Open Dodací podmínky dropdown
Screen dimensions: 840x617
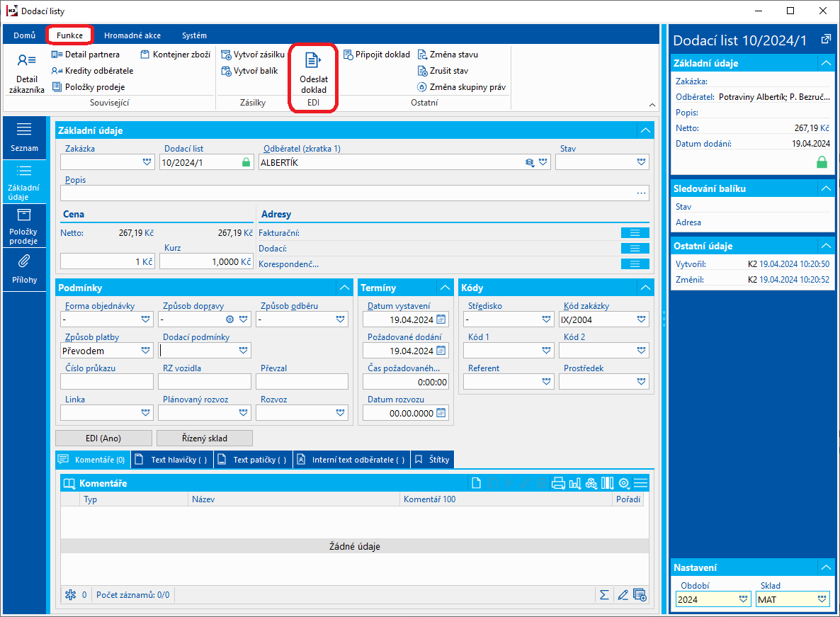click(x=244, y=350)
